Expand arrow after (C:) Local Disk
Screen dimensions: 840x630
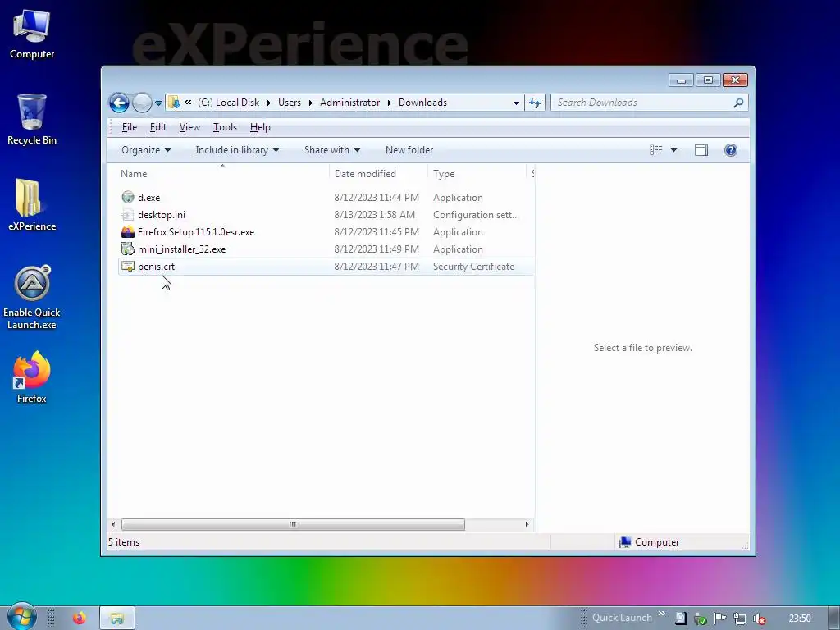point(268,103)
